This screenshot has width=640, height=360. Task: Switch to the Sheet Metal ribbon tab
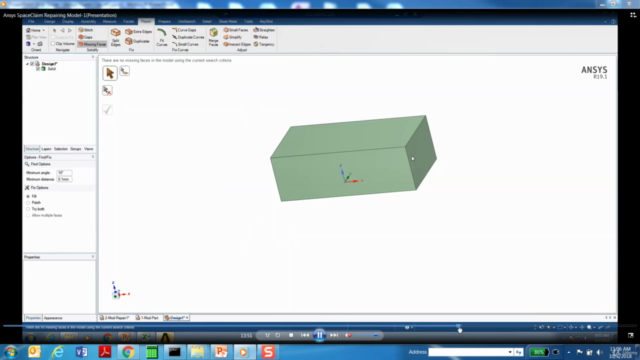coord(228,21)
